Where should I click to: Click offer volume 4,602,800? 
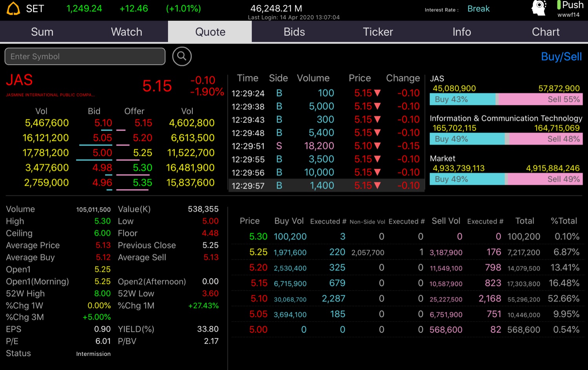pyautogui.click(x=192, y=123)
